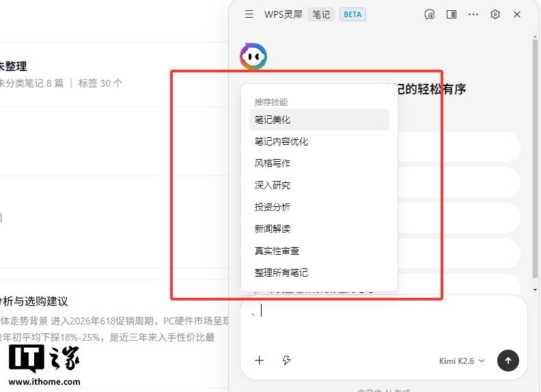The width and height of the screenshot is (541, 392).
Task: Toggle the side panel layout icon
Action: (x=452, y=14)
